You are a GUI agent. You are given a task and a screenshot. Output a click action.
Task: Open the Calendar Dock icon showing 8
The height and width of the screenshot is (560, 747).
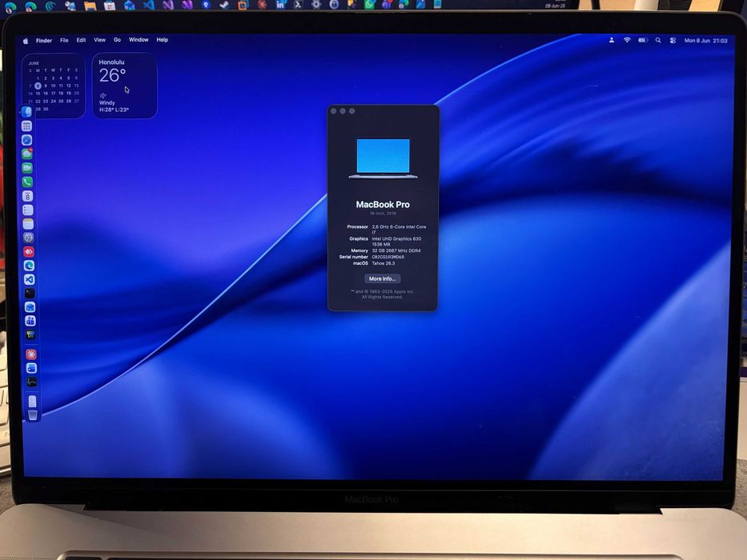click(x=28, y=196)
